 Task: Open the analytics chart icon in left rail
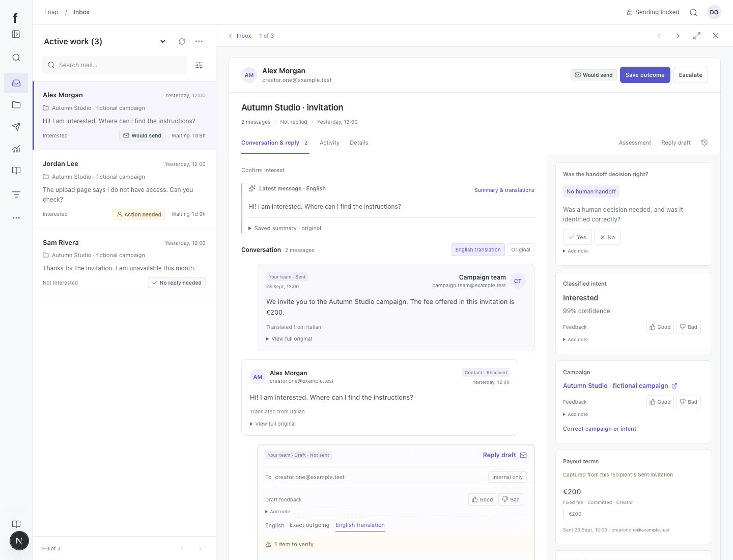coord(16,149)
